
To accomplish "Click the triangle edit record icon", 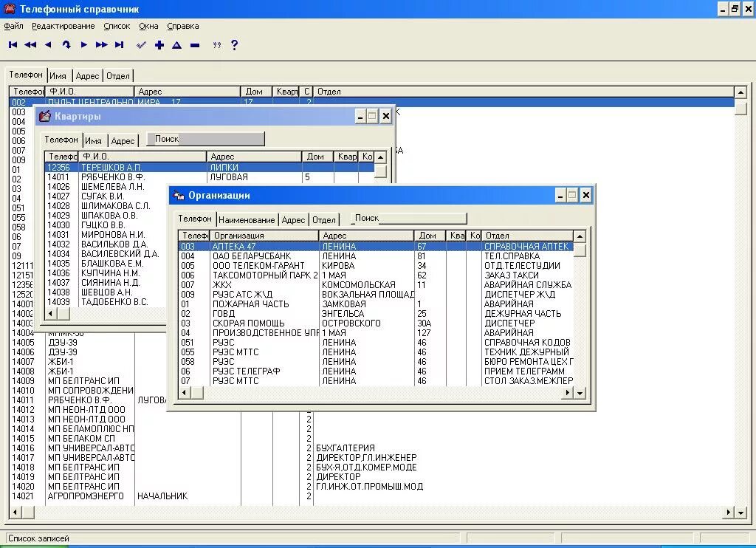I will (177, 45).
